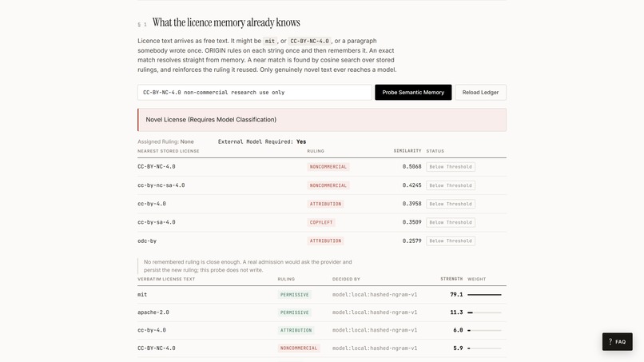Click the mit verbatim license row
The image size is (644, 362).
coord(322,295)
